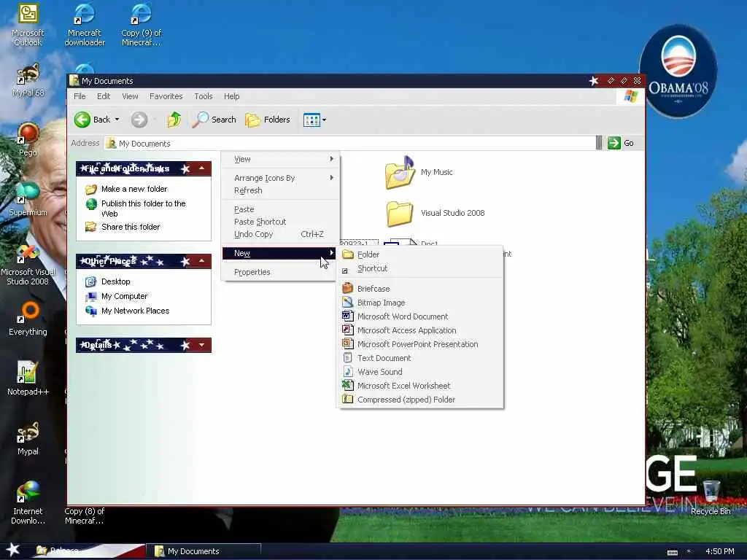This screenshot has height=560, width=747.
Task: Choose Undo Copy in context menu
Action: click(x=280, y=234)
